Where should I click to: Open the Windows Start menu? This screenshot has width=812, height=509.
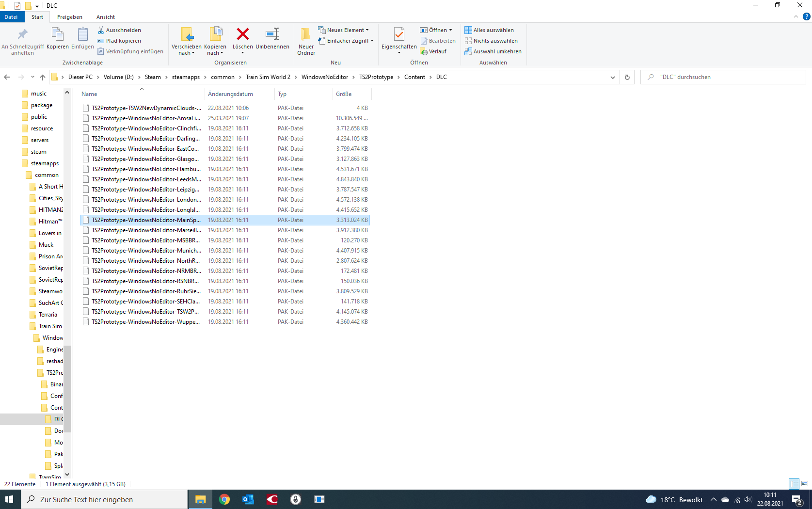(x=10, y=499)
